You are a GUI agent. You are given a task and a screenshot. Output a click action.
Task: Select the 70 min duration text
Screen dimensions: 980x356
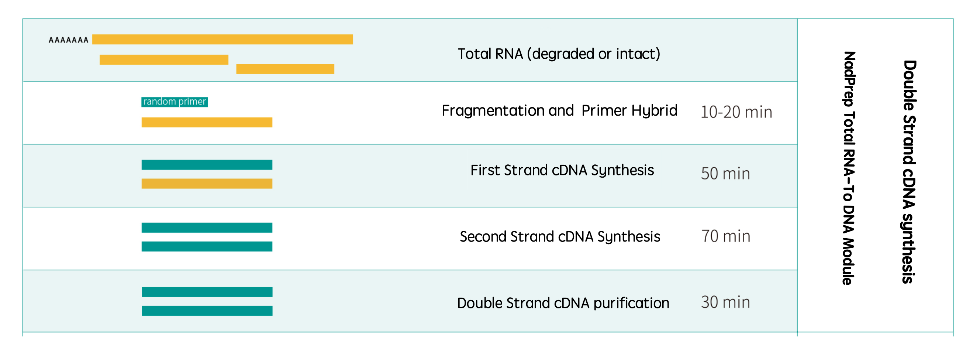tap(725, 236)
